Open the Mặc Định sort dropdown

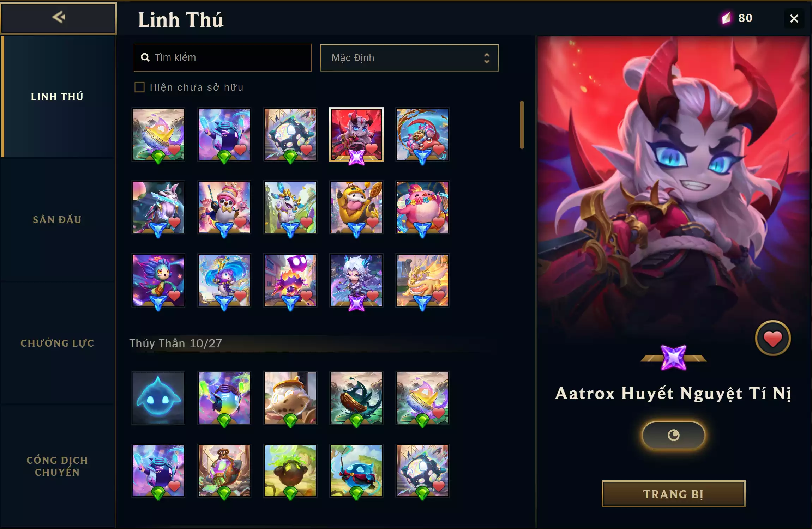409,58
